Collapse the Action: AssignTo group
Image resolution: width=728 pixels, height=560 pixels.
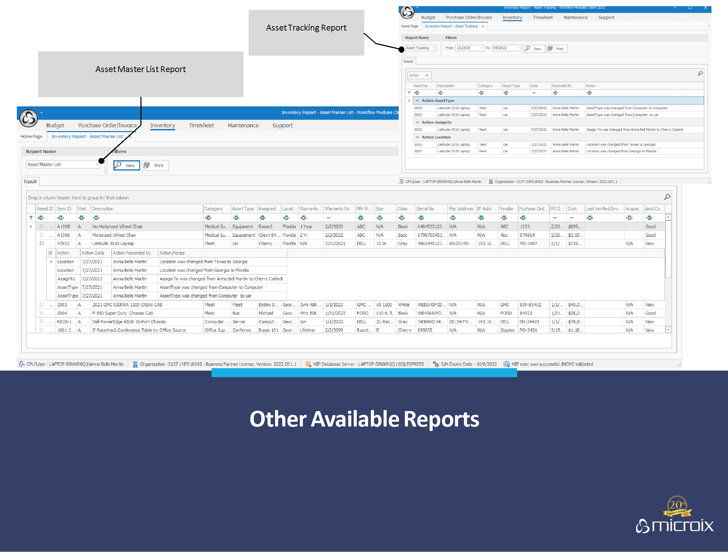[x=418, y=122]
